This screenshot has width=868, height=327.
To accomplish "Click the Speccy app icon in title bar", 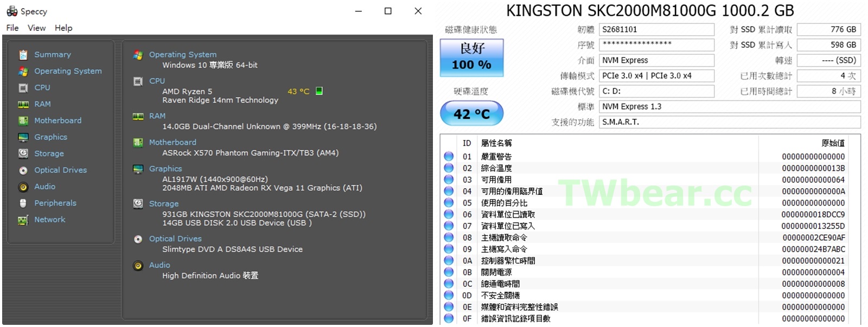I will click(x=12, y=11).
